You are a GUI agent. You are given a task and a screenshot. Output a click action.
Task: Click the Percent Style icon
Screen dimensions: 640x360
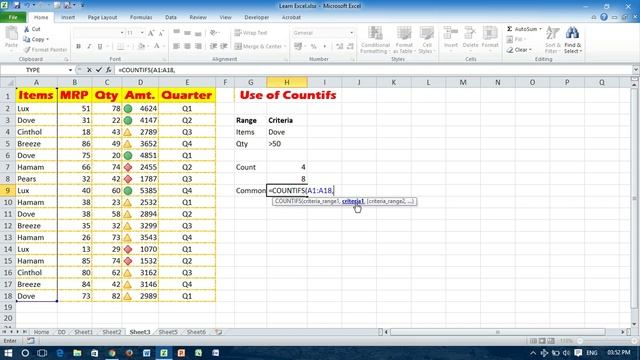point(313,47)
